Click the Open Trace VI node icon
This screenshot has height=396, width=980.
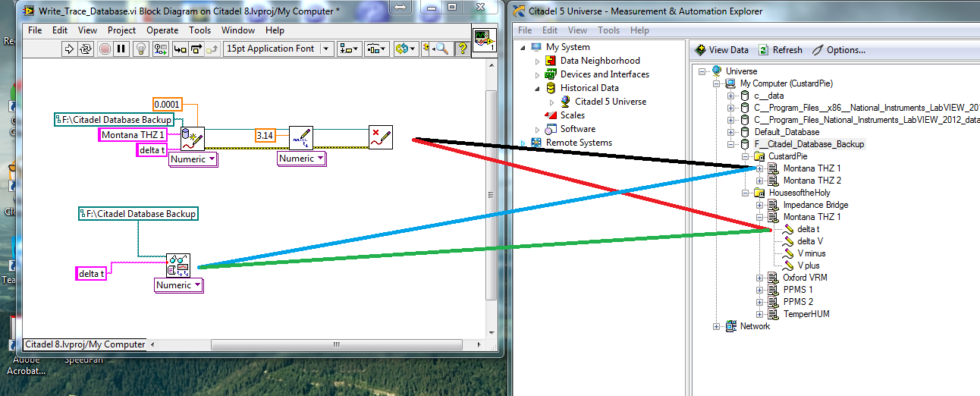(192, 139)
